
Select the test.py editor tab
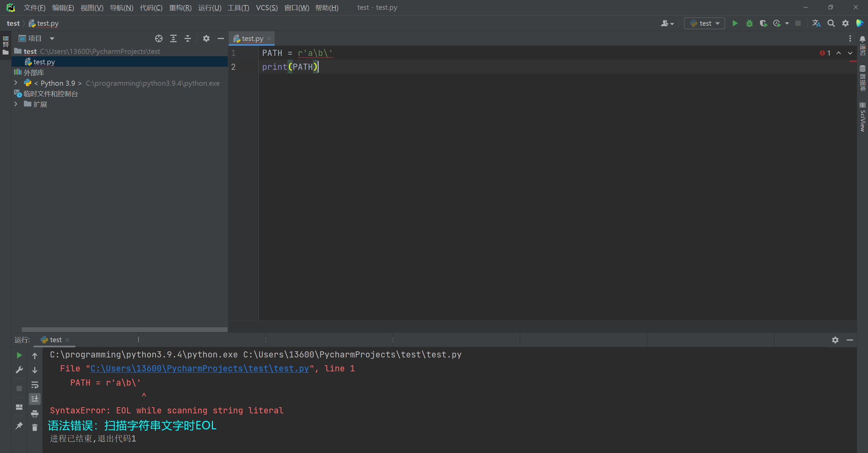pyautogui.click(x=252, y=39)
